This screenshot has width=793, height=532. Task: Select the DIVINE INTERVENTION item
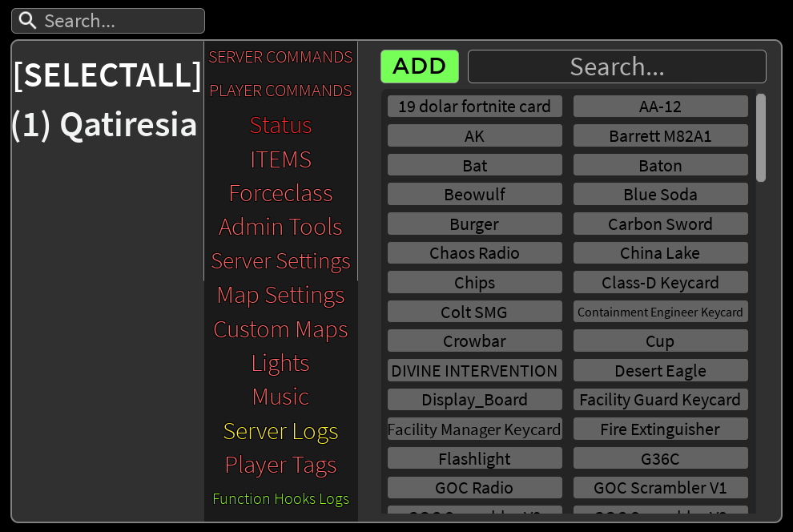click(x=474, y=370)
